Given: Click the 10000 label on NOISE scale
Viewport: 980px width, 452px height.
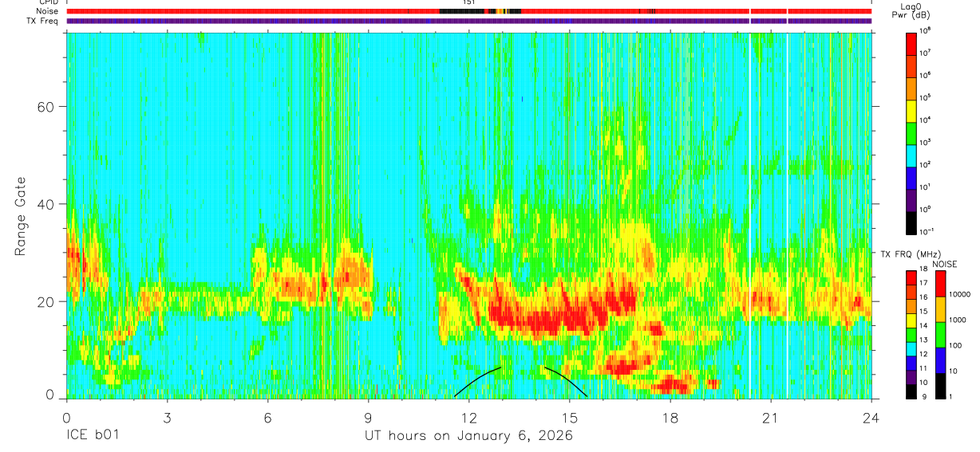Looking at the screenshot, I should pyautogui.click(x=961, y=293).
